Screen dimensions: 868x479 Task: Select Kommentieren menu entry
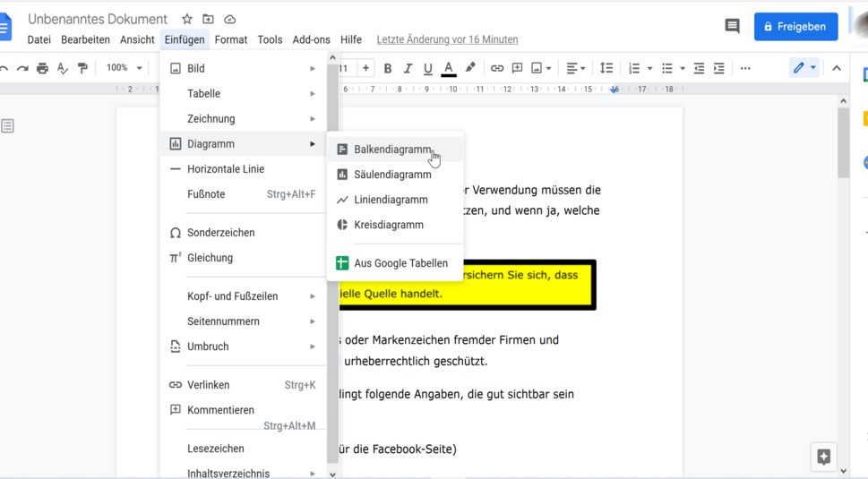click(x=243, y=410)
